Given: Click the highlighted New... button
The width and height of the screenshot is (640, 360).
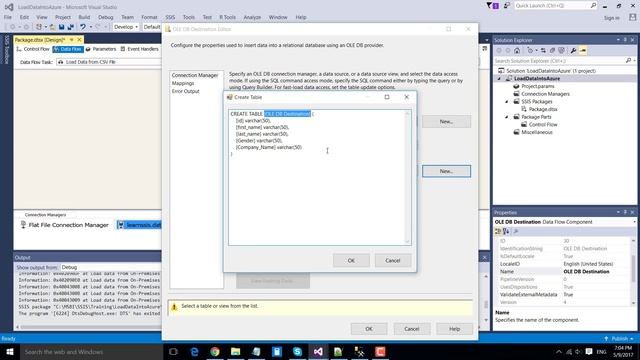Looking at the screenshot, I should click(x=446, y=171).
